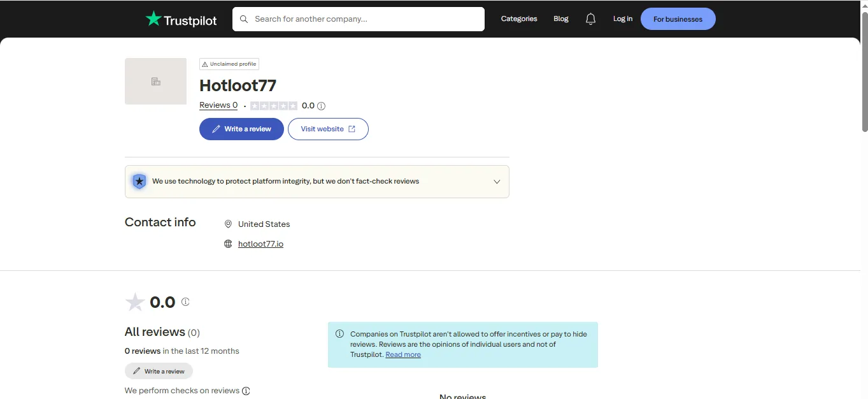Click the Trustpilot logo
868x399 pixels.
pos(181,19)
